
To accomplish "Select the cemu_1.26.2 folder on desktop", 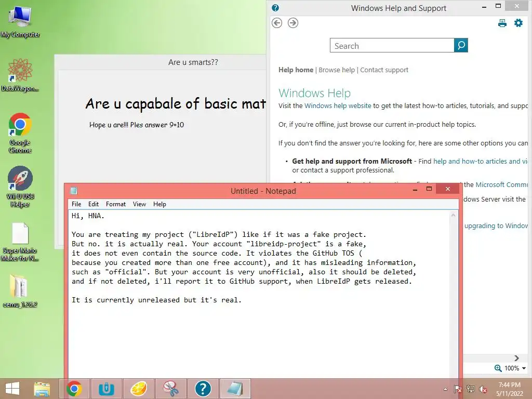I will click(20, 290).
